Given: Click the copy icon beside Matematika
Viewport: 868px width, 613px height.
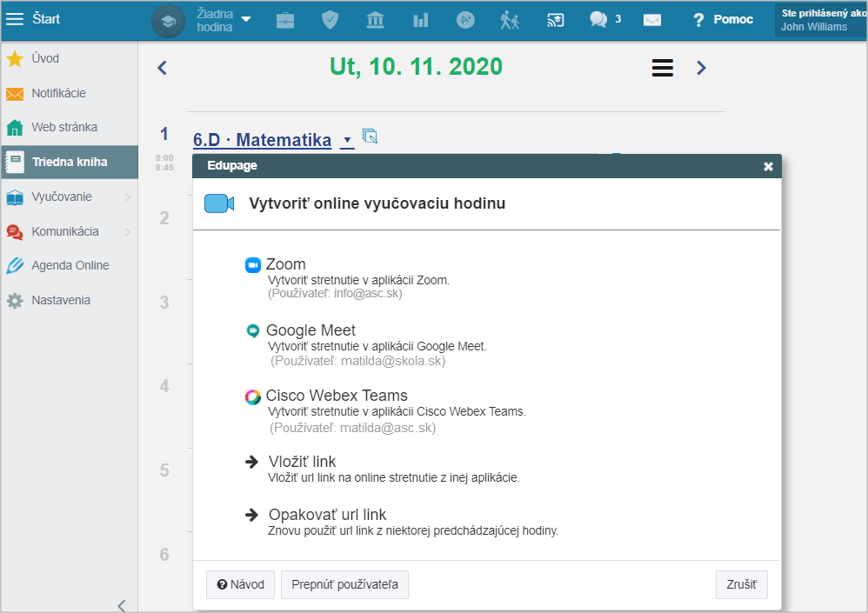Looking at the screenshot, I should click(x=370, y=136).
